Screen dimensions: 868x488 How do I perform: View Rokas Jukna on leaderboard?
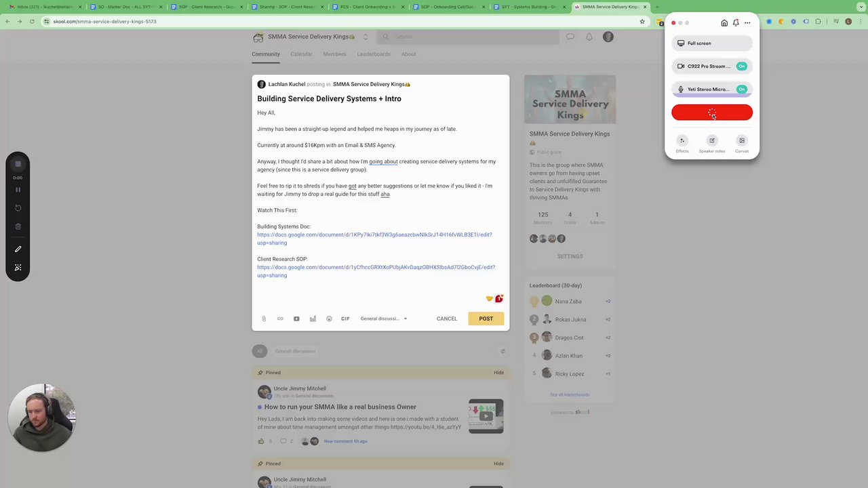click(x=570, y=320)
